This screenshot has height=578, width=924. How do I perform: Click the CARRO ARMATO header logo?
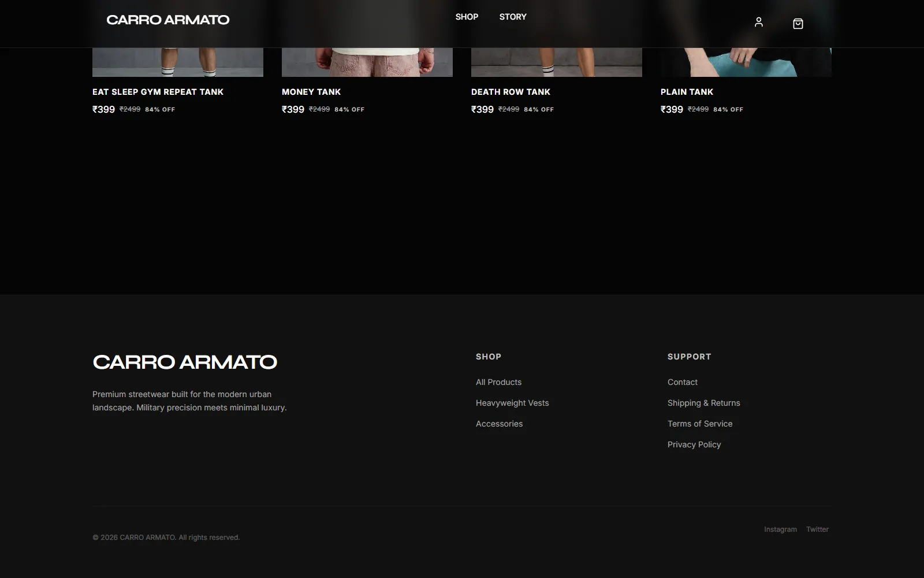click(168, 20)
